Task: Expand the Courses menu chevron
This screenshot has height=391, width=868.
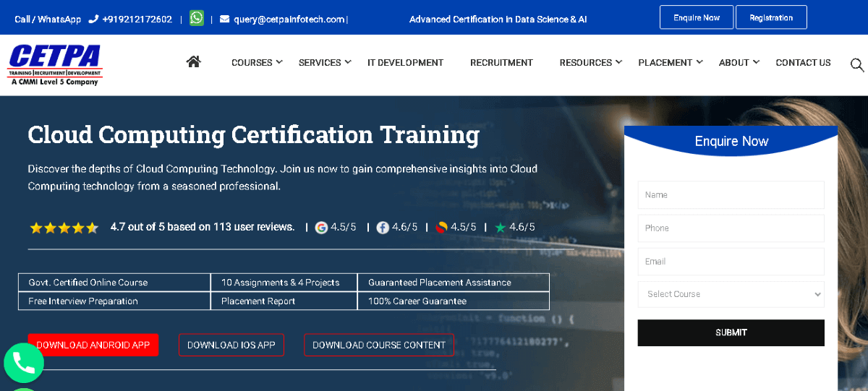Action: pos(279,62)
